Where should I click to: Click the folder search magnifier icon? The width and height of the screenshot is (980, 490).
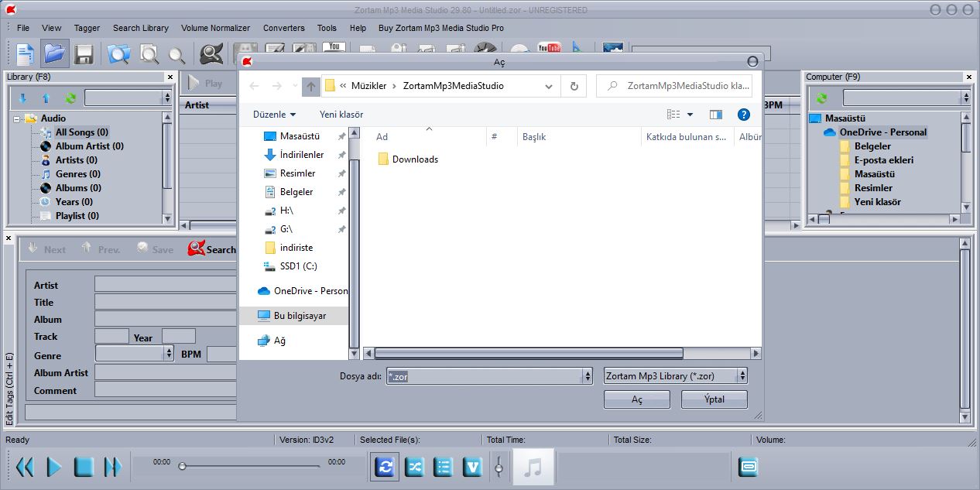[118, 54]
